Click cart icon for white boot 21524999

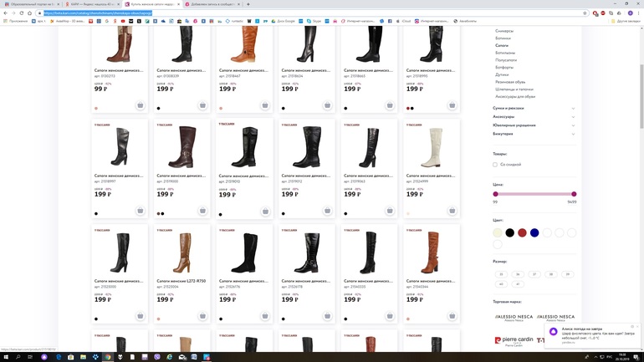452,211
